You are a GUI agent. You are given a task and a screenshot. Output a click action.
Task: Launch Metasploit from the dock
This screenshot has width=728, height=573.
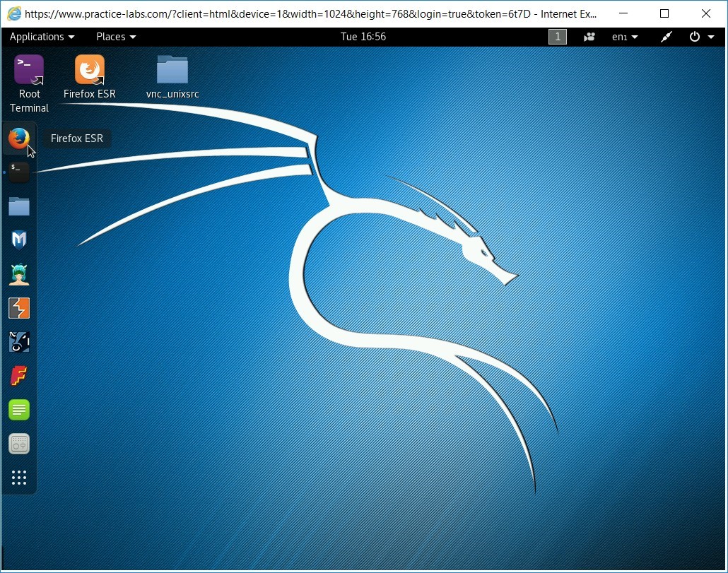pos(19,240)
